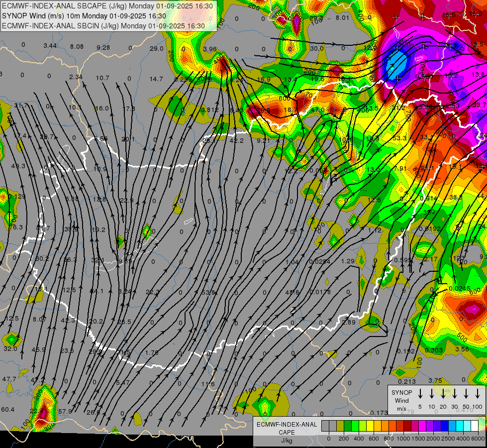Viewport: 487px width, 448px height.
Task: Select the pure yellow CAPE legend swatch
Action: [x=370, y=426]
